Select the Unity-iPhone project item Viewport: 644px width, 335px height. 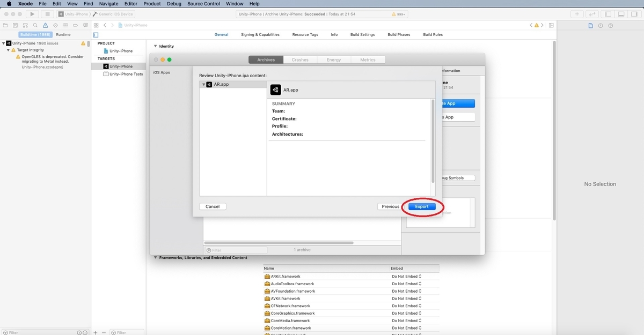point(118,51)
